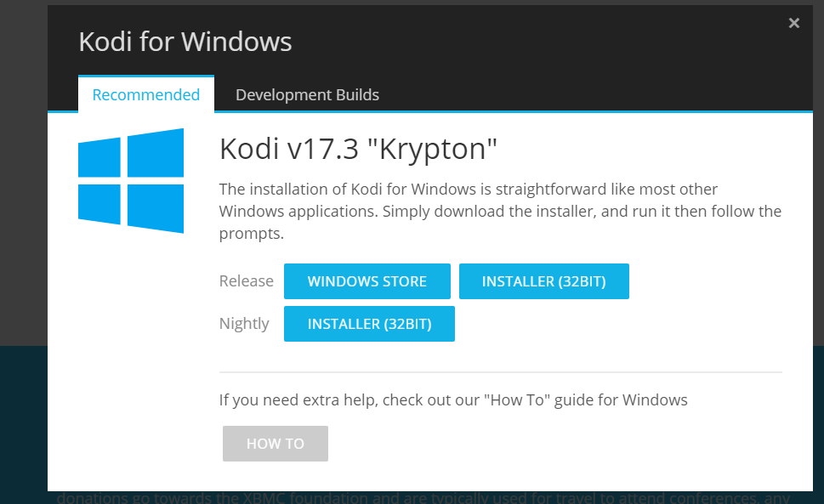Close the Kodi for Windows dialog
The width and height of the screenshot is (824, 504).
pos(793,24)
